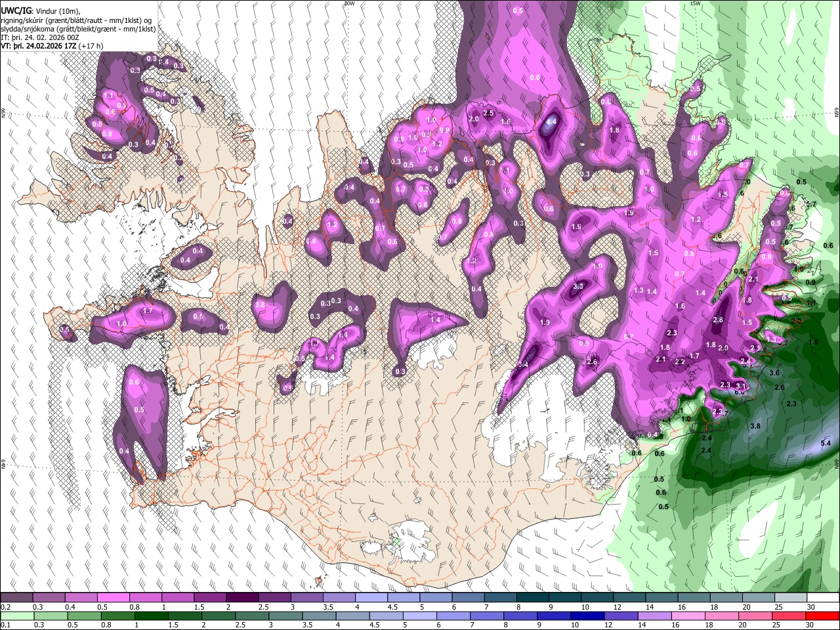840x630 pixels.
Task: Click the 3.8 rainfall value in the green area
Action: (x=755, y=426)
